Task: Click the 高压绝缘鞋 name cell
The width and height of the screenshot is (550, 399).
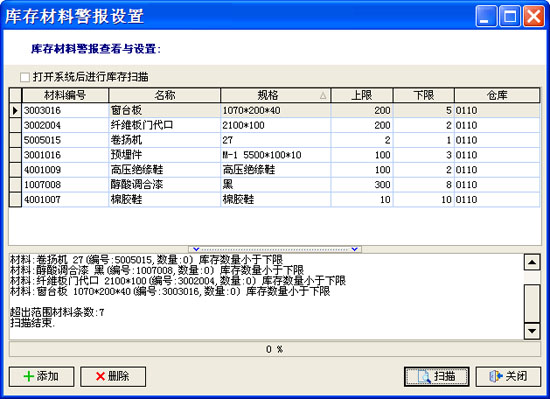Action: click(x=165, y=170)
